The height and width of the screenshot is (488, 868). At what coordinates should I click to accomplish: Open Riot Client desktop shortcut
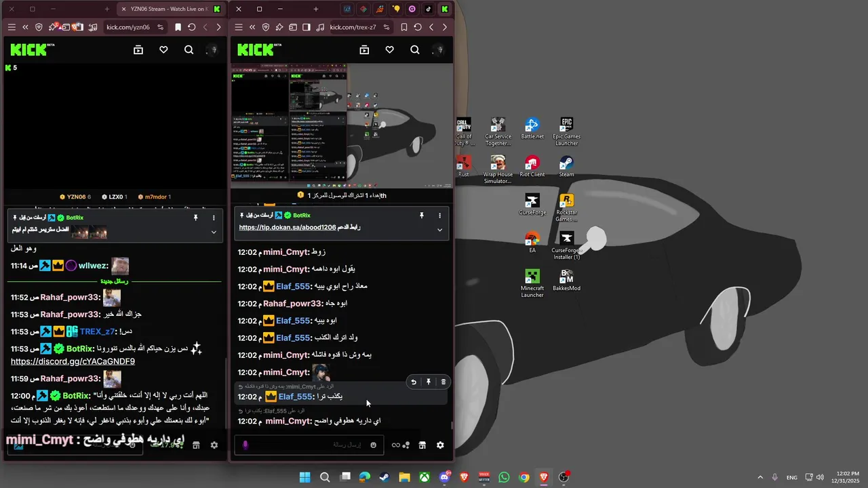(x=532, y=167)
